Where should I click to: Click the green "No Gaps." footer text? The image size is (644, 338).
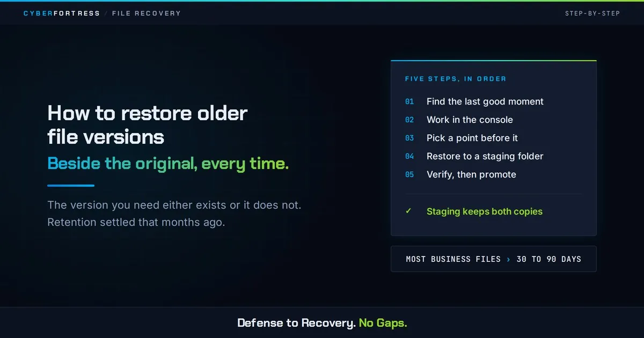coord(383,323)
